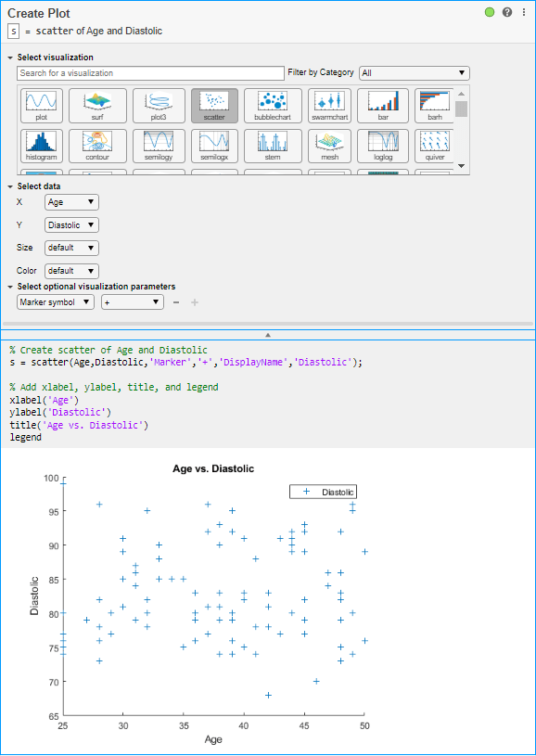The height and width of the screenshot is (756, 536).
Task: Remove the Marker symbol parameter with minus
Action: [x=176, y=302]
